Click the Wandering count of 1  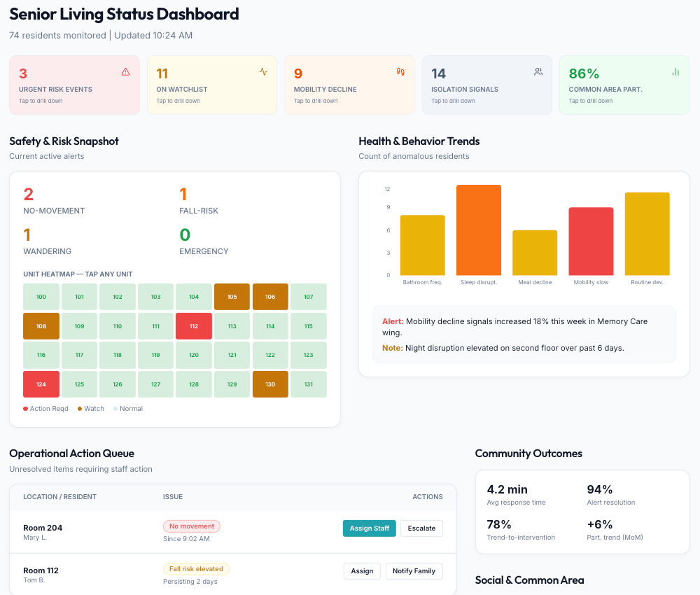point(27,234)
